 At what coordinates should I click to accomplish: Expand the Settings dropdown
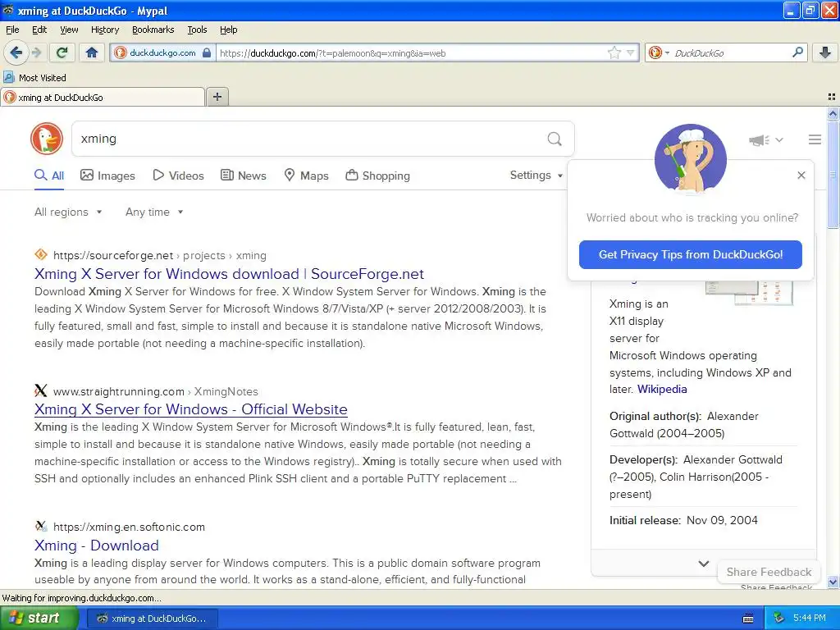[536, 176]
